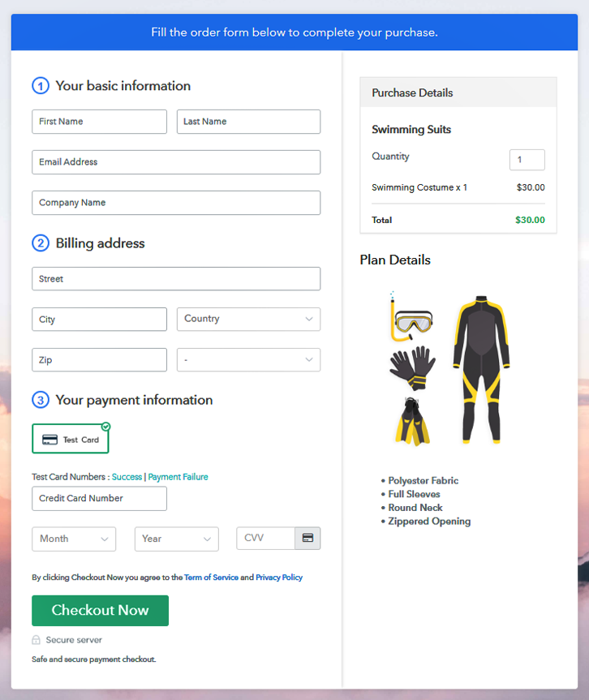Click the CVV card icon
The image size is (589, 700).
(307, 538)
